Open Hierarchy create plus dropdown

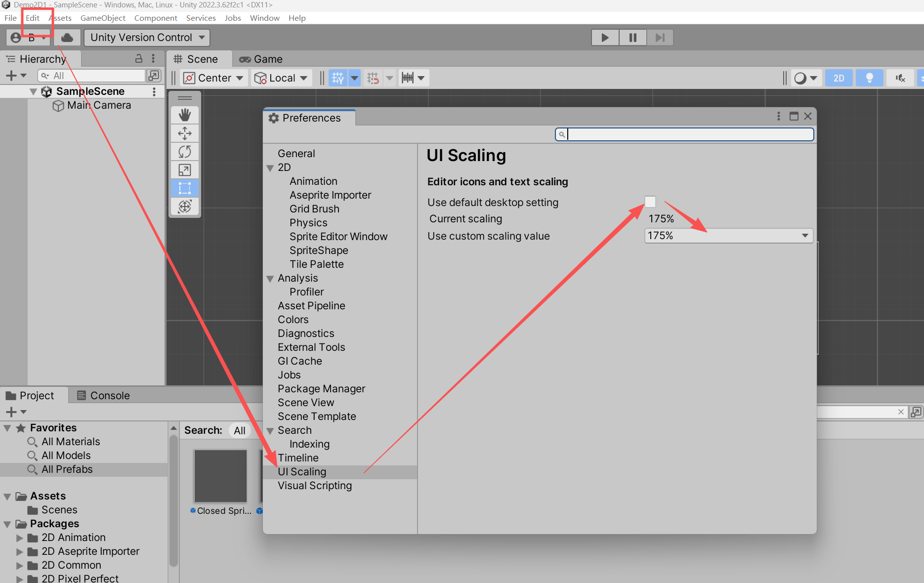point(16,76)
